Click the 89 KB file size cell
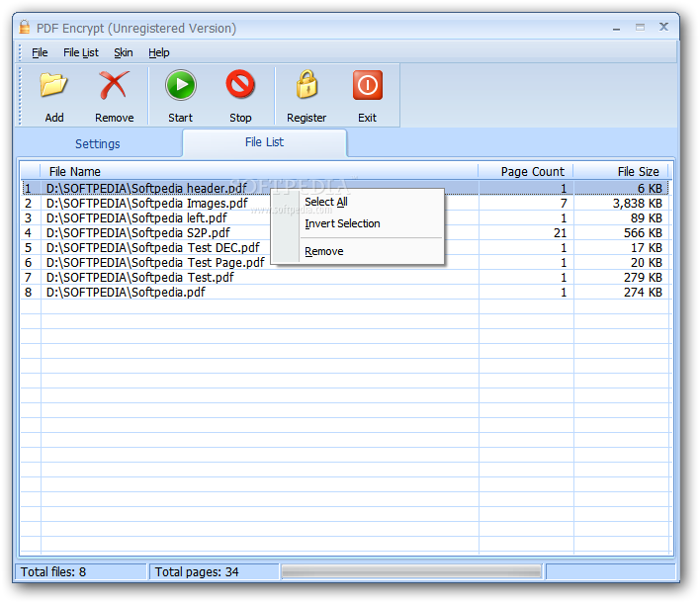The height and width of the screenshot is (603, 700). [x=646, y=217]
